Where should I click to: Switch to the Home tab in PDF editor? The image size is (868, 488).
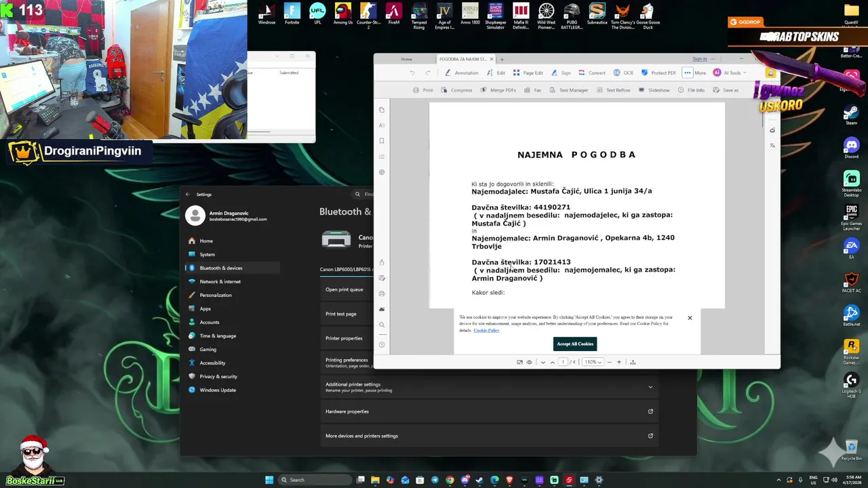tap(406, 59)
